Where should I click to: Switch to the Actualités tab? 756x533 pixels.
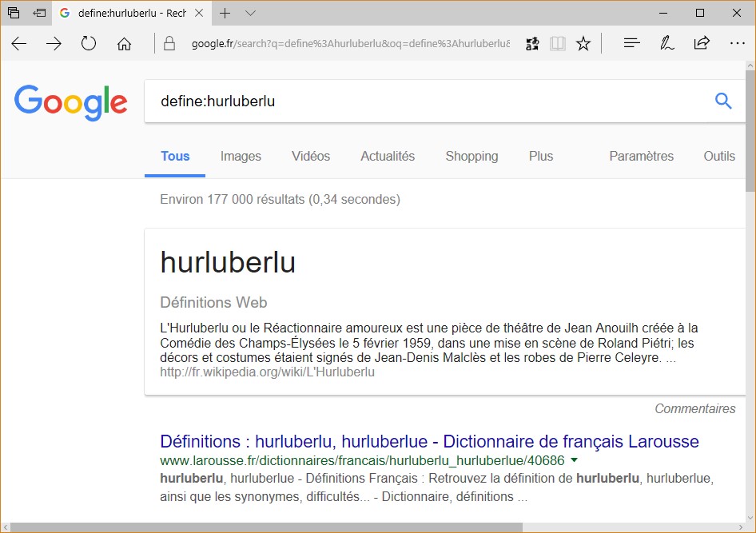coord(388,156)
